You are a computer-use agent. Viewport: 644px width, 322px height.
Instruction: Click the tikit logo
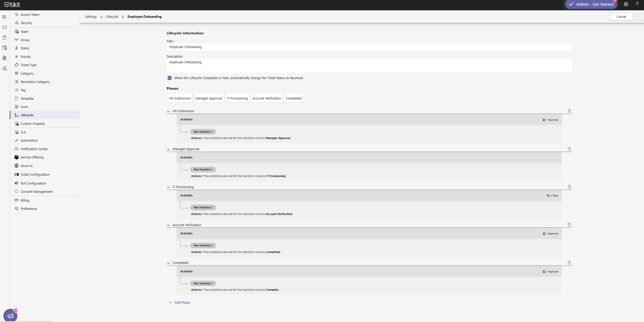click(x=12, y=4)
